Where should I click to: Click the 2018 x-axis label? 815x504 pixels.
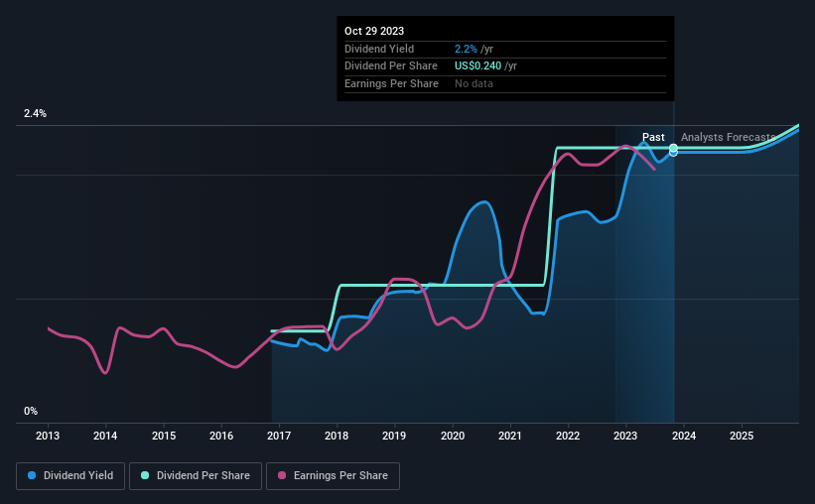[337, 436]
